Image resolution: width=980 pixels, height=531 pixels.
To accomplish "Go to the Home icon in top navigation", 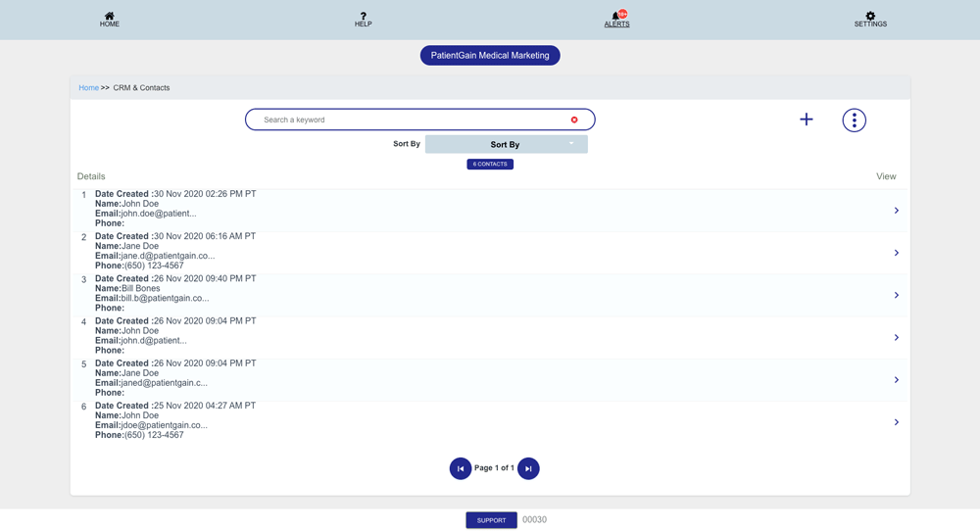I will point(110,16).
